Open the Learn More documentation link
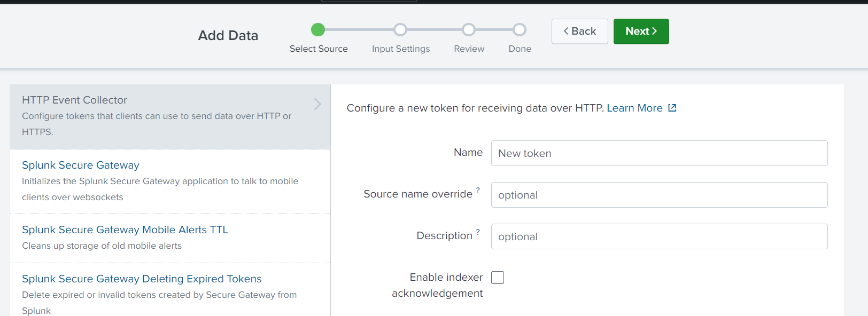 pos(634,108)
